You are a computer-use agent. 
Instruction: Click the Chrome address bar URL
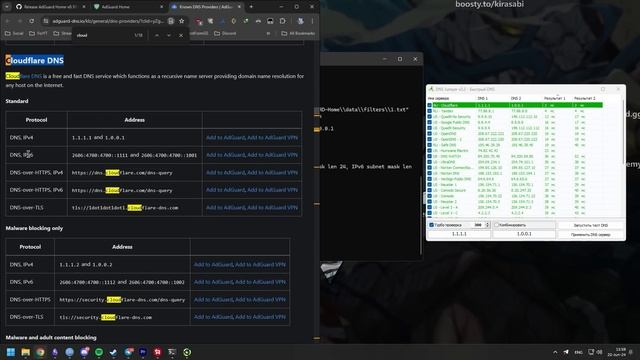[x=108, y=21]
